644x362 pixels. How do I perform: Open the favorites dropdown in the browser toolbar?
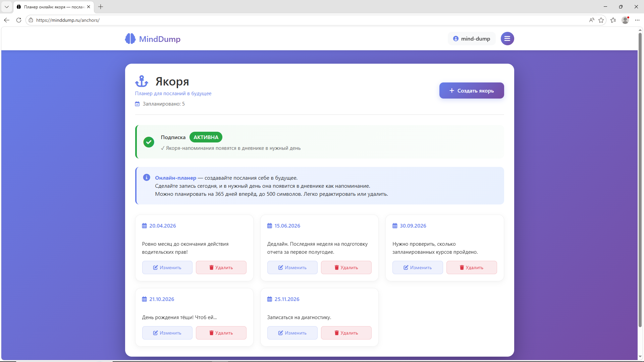[x=613, y=20]
